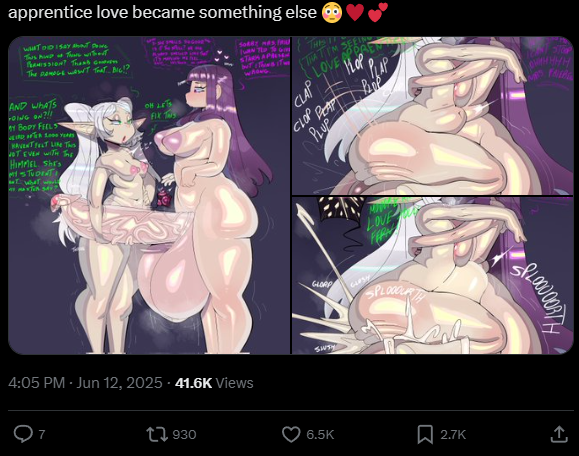Open the top-right image in the media grid
This screenshot has height=456, width=579.
(433, 115)
